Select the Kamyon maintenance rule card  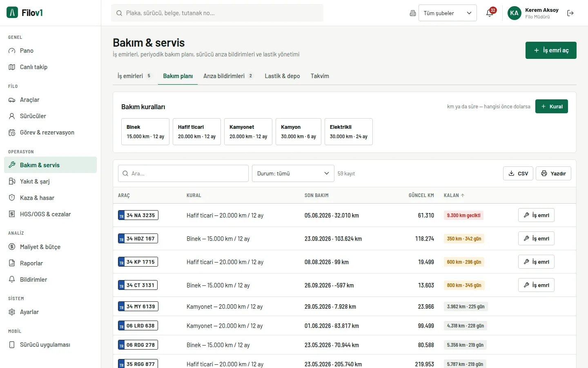click(298, 132)
